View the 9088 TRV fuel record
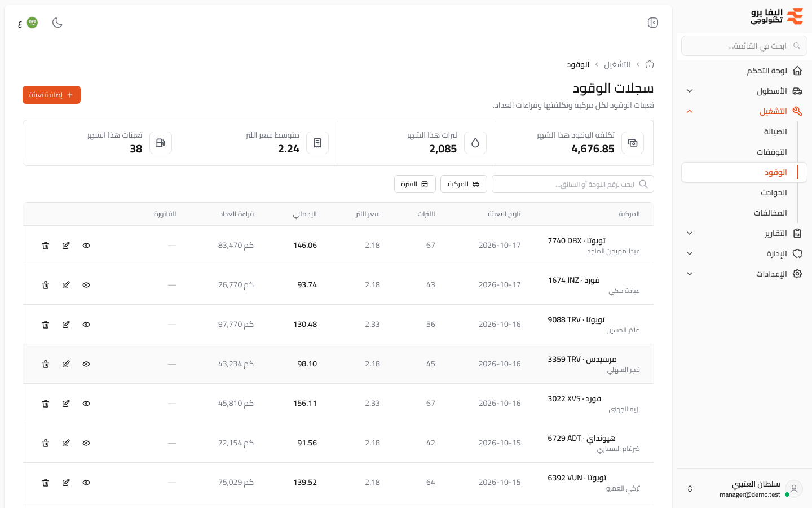This screenshot has width=812, height=508. [x=86, y=325]
